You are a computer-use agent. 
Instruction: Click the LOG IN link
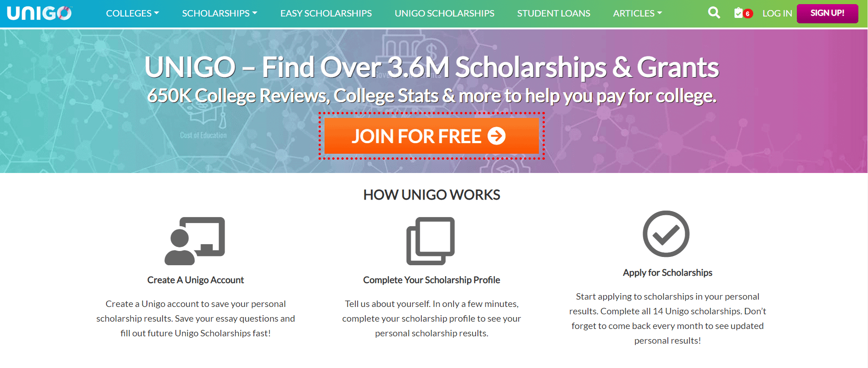777,13
